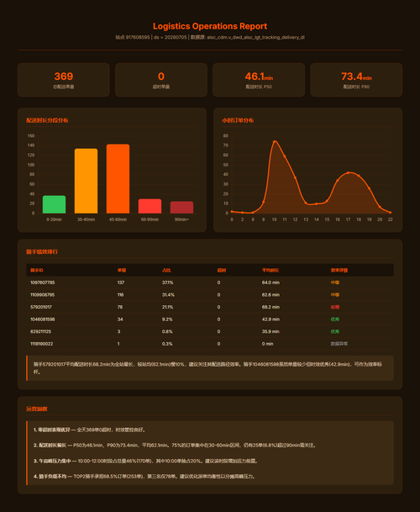Screen dimensions: 420x512
Task: Click rider ID 629211125
Action: point(41,331)
